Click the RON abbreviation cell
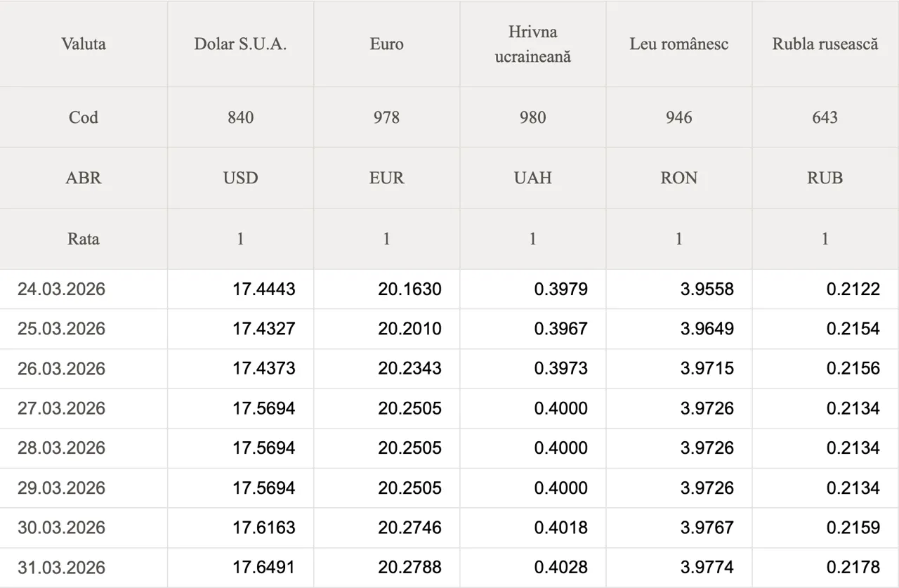The width and height of the screenshot is (899, 588). (x=678, y=178)
